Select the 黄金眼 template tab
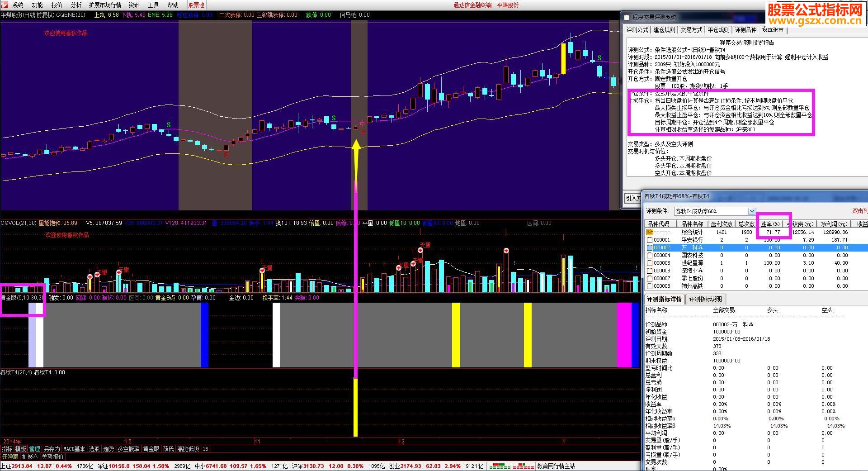 [151, 449]
